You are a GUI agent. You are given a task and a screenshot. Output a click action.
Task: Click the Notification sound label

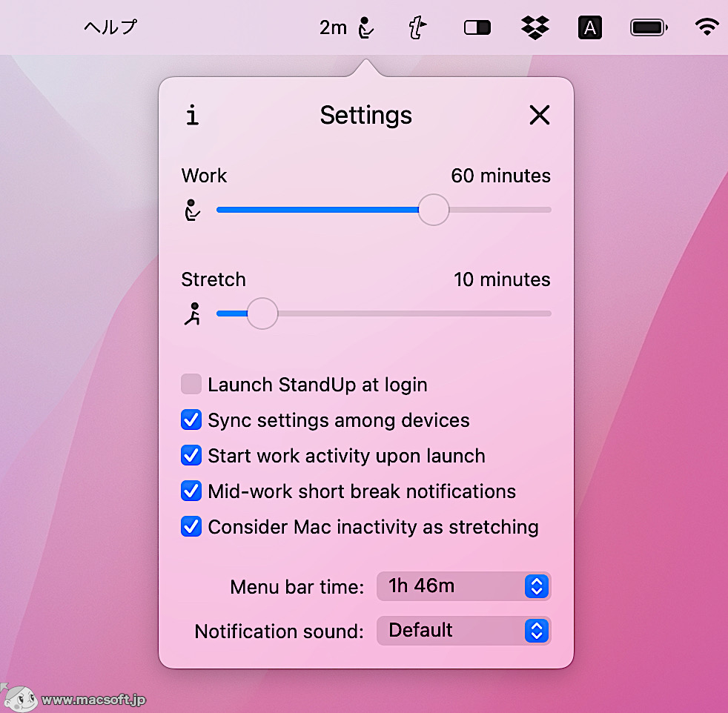tap(279, 631)
